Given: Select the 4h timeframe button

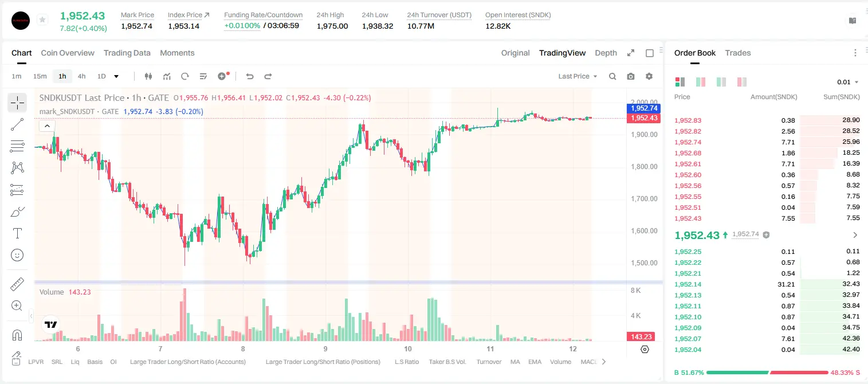Looking at the screenshot, I should pyautogui.click(x=82, y=76).
